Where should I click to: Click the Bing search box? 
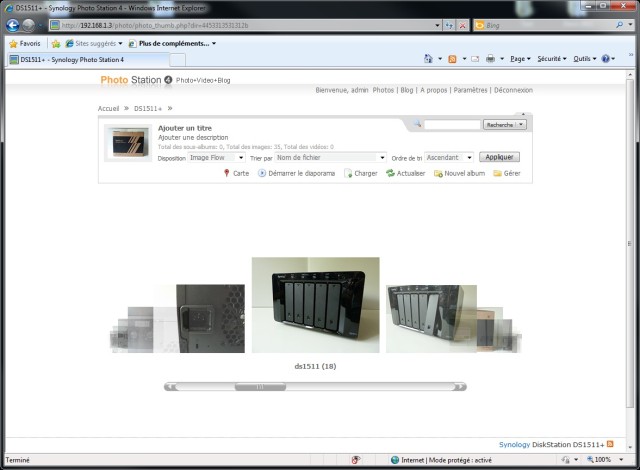click(x=543, y=25)
